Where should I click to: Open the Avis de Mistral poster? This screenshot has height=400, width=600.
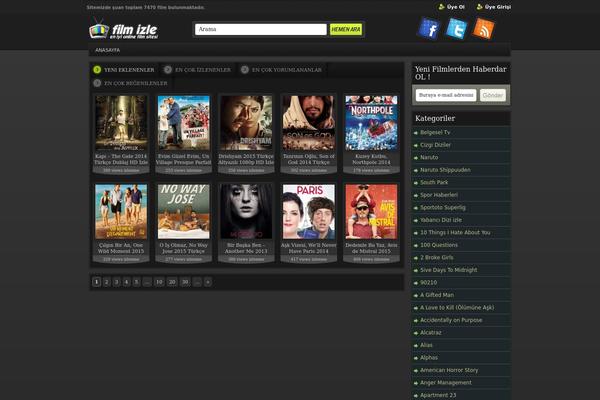coord(371,212)
